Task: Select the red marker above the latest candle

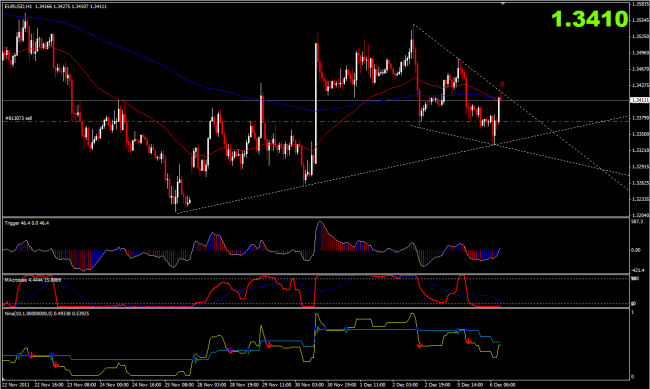Action: click(x=502, y=85)
